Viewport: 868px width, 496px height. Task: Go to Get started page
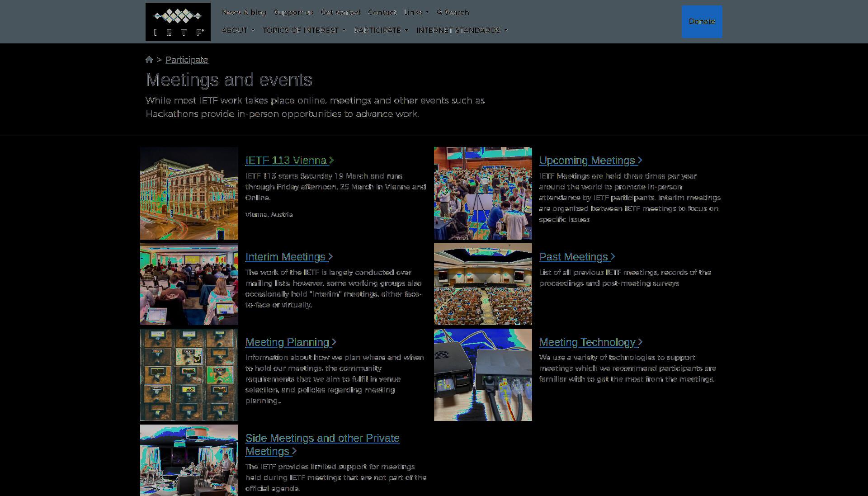tap(340, 12)
